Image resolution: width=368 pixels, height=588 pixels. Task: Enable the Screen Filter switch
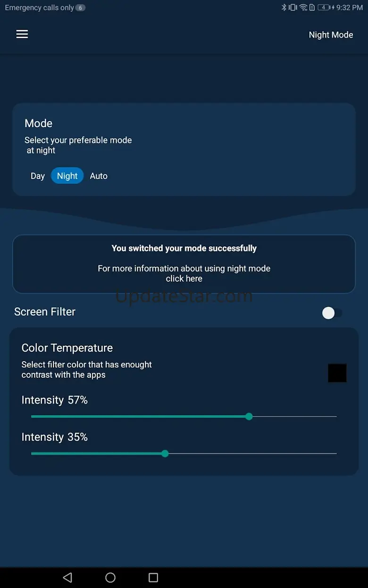[x=332, y=313]
